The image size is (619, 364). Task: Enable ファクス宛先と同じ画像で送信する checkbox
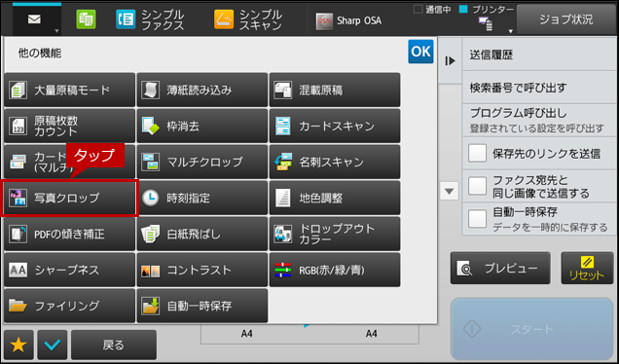pyautogui.click(x=477, y=186)
